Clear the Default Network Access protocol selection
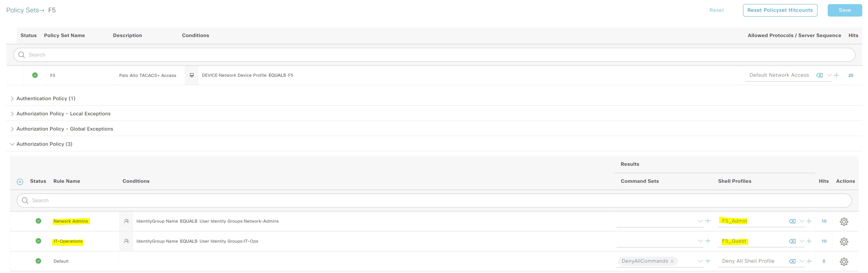The image size is (868, 273). click(819, 75)
